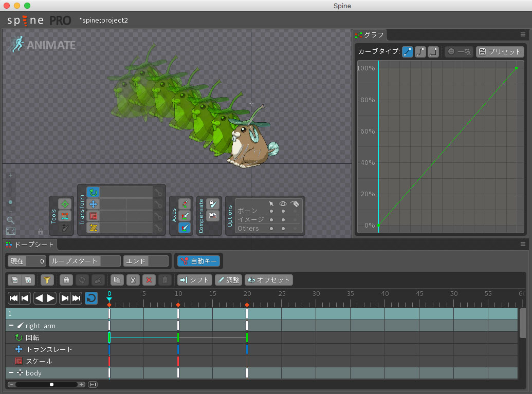This screenshot has width=532, height=394.
Task: Go to the next keyframe
Action: click(64, 298)
